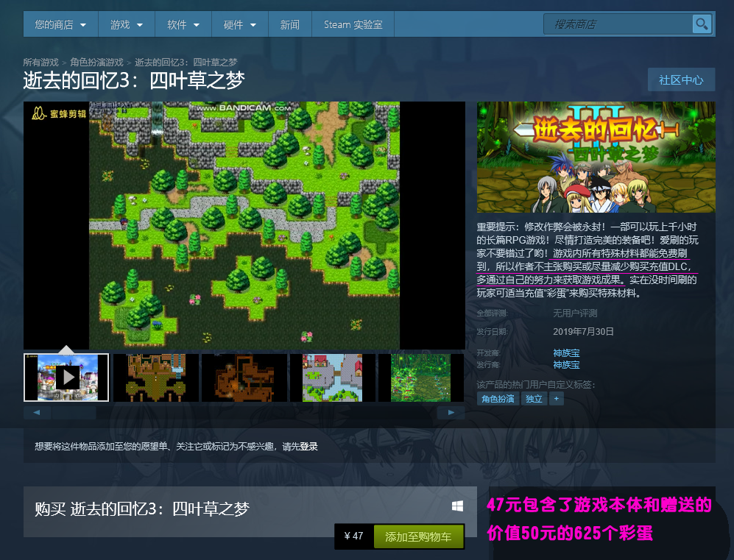The image size is (734, 560).
Task: Click release date 2019年7月30日
Action: pyautogui.click(x=583, y=331)
